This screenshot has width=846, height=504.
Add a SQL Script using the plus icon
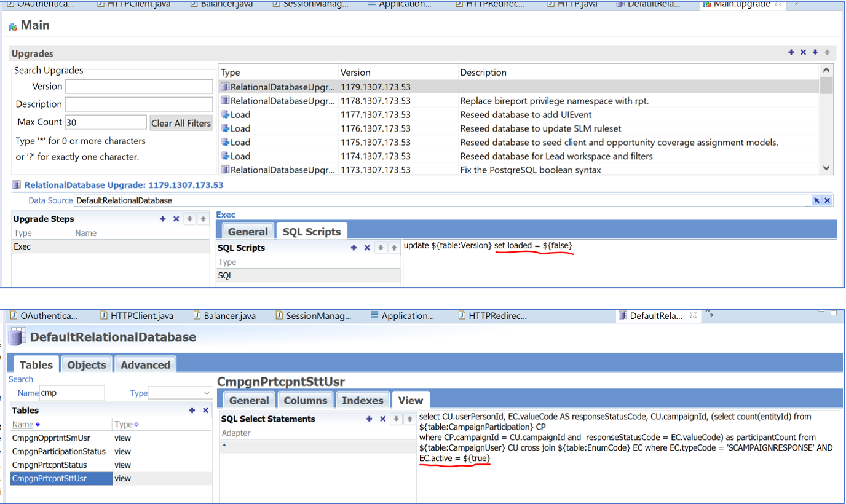click(354, 247)
